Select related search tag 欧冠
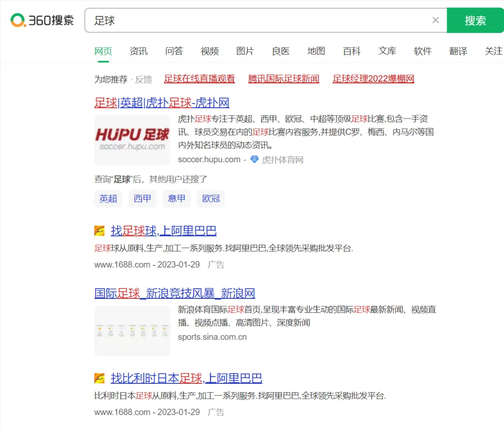Screen dimensions: 504x429 [x=211, y=199]
